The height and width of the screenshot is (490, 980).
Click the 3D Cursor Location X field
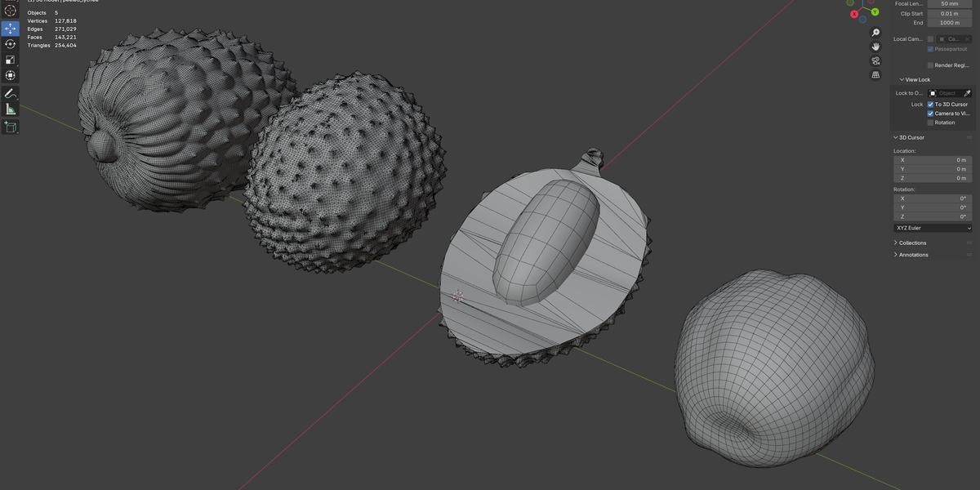pyautogui.click(x=933, y=160)
